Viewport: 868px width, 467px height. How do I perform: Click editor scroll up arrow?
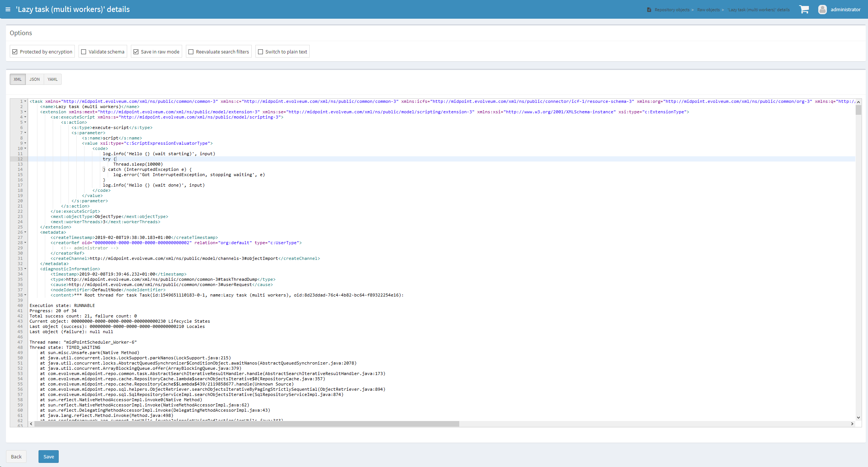pyautogui.click(x=858, y=102)
